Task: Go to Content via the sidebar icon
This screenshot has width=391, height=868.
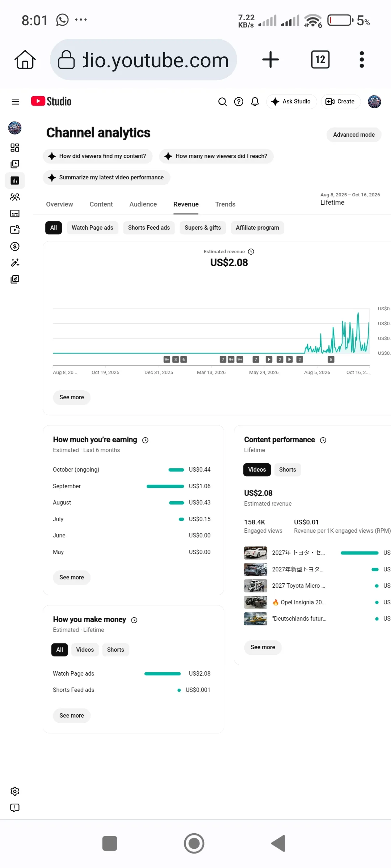Action: click(15, 164)
